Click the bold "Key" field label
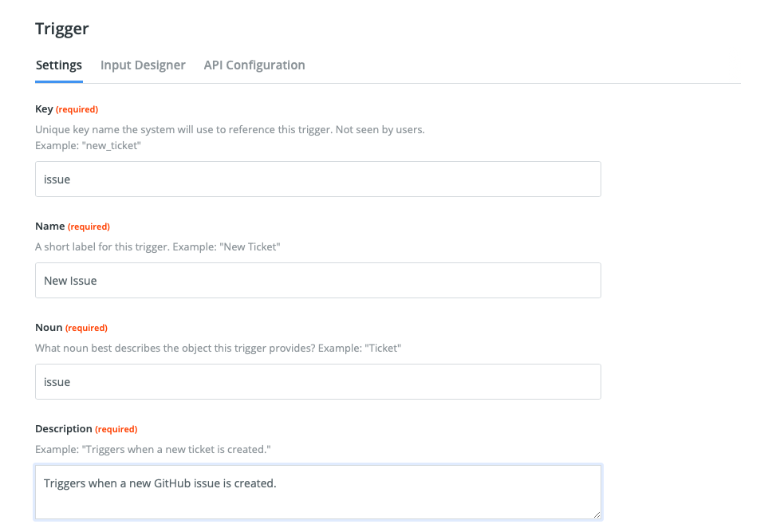This screenshot has height=532, width=776. [x=44, y=109]
